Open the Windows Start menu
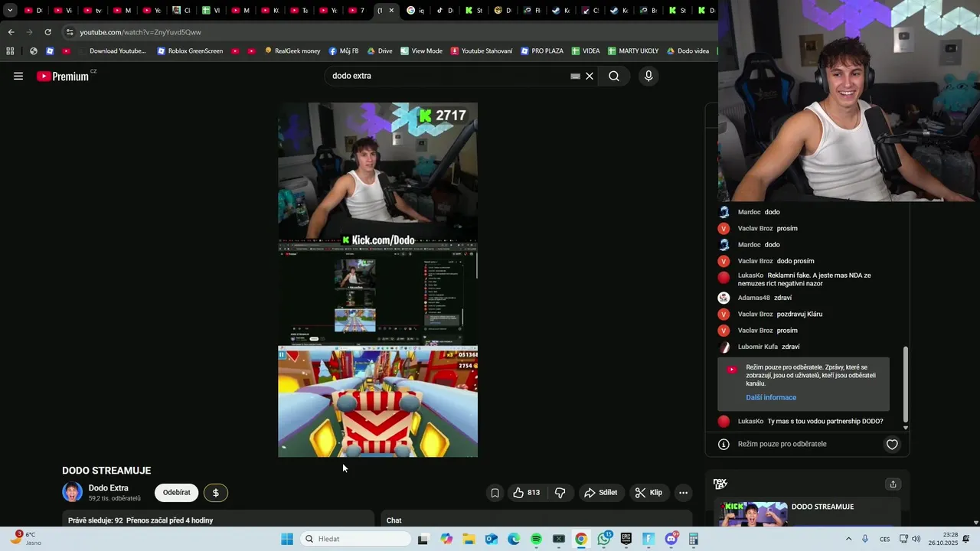 pos(287,539)
